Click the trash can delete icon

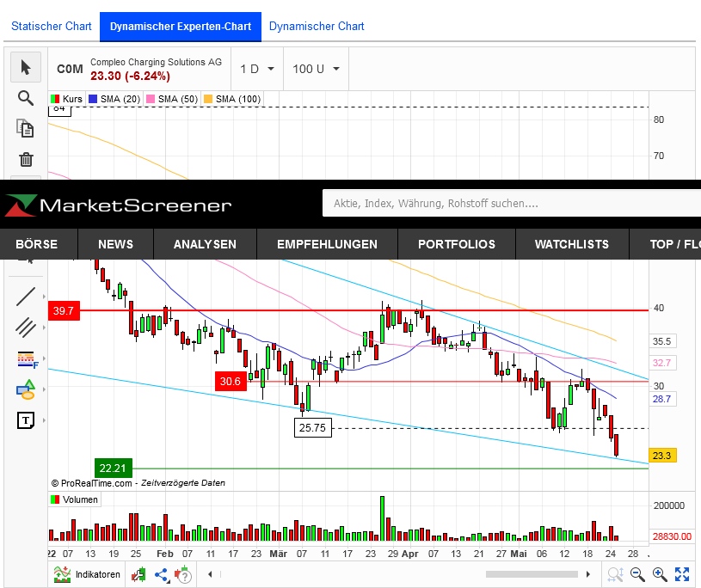pos(26,159)
